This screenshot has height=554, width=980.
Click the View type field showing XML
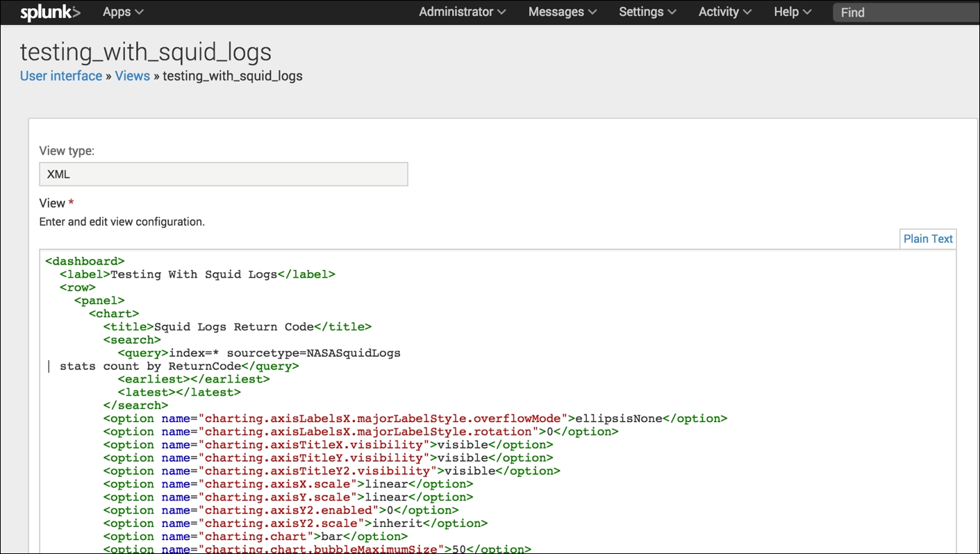tap(223, 174)
